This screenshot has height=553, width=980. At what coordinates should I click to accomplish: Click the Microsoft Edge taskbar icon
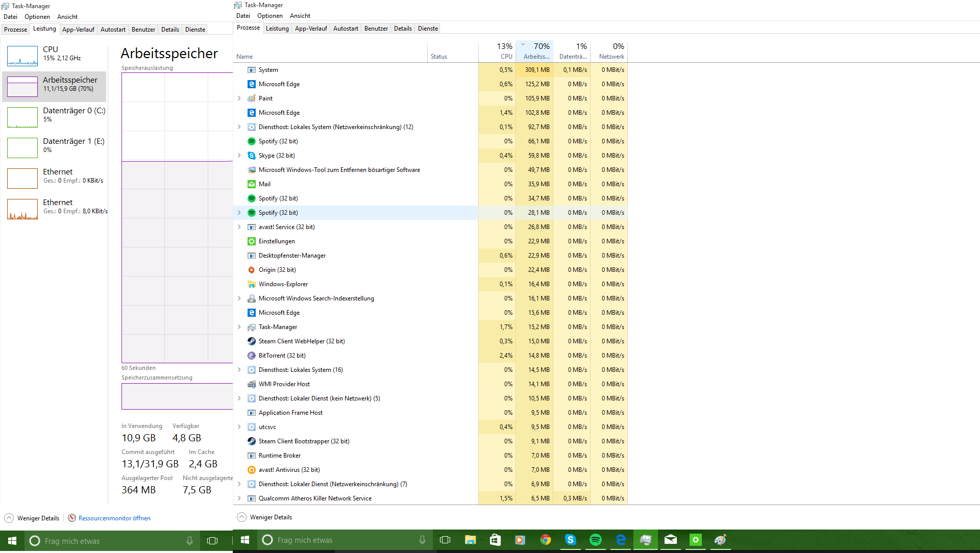[620, 540]
